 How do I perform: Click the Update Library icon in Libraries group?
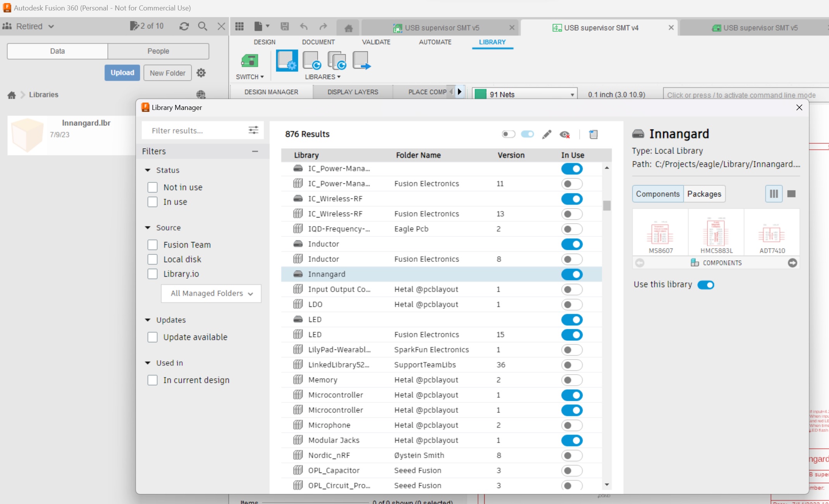[x=311, y=61]
